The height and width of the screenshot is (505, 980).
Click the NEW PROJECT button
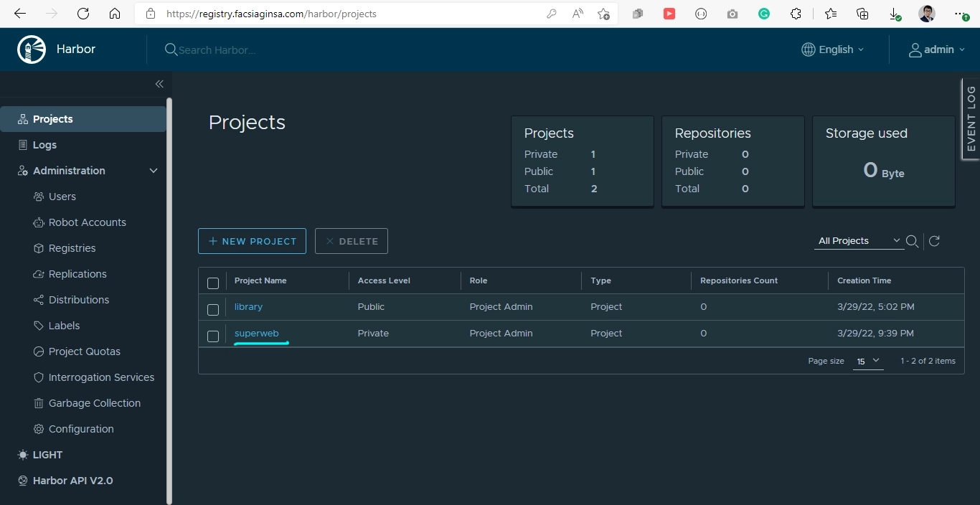[252, 241]
